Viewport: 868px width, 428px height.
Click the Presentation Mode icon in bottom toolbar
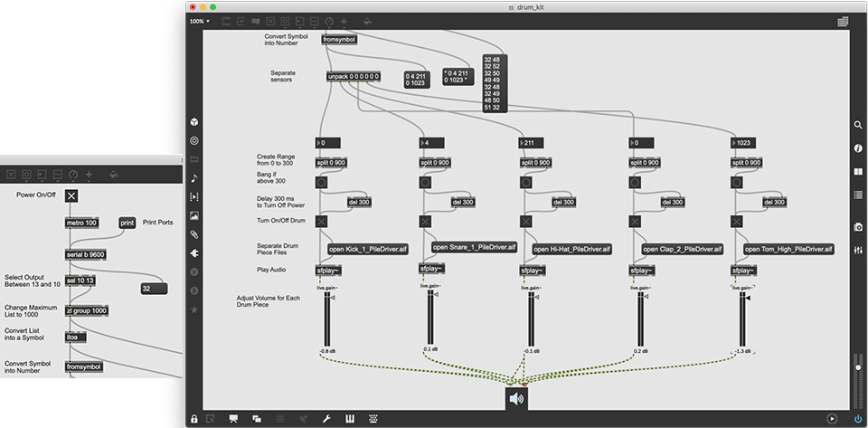pyautogui.click(x=233, y=419)
